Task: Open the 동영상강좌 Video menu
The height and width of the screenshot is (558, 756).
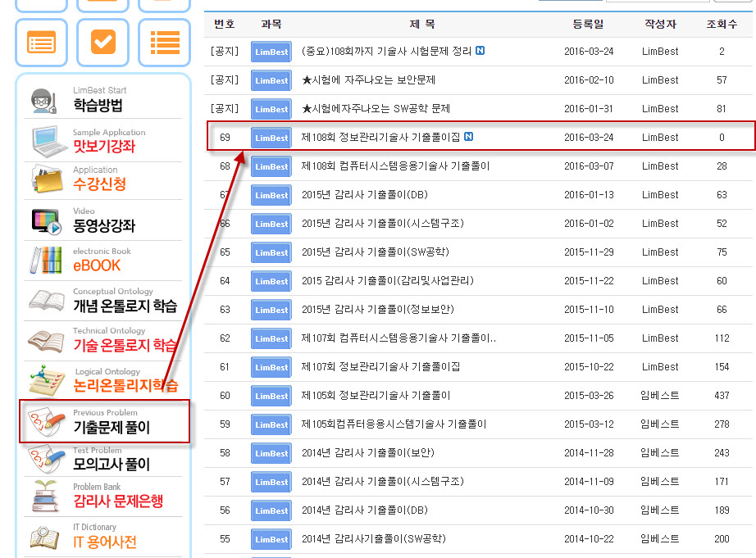Action: point(104,225)
